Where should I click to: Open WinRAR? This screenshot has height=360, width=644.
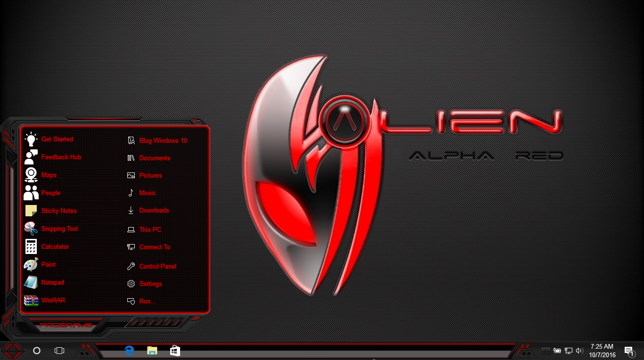52,300
